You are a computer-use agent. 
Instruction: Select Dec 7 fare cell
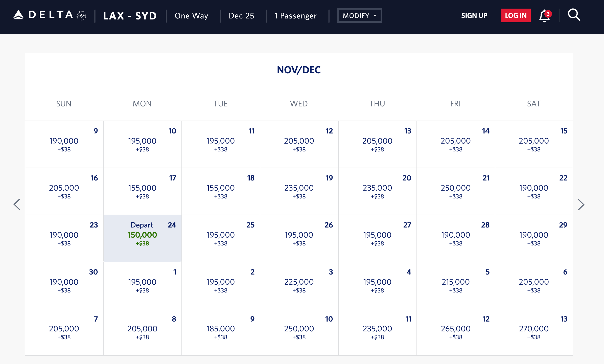pyautogui.click(x=64, y=332)
